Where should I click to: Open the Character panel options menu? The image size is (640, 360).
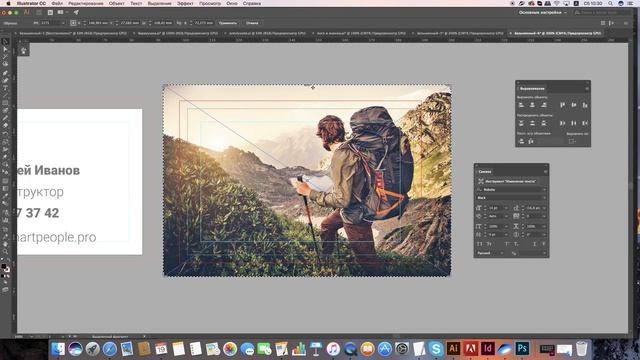point(545,171)
